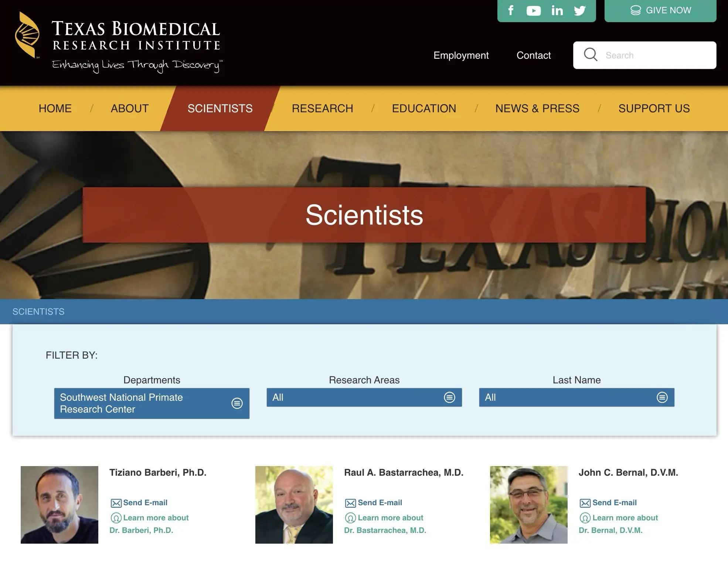Open the Contact link
This screenshot has width=728, height=578.
click(533, 55)
